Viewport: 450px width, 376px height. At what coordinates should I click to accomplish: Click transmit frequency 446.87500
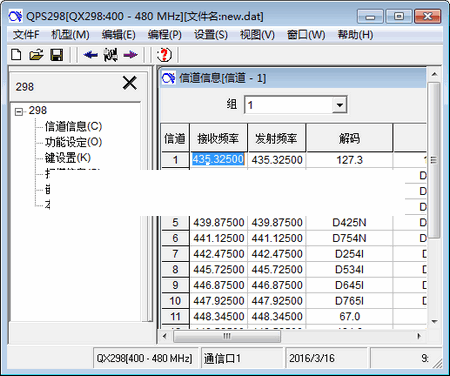pos(277,285)
